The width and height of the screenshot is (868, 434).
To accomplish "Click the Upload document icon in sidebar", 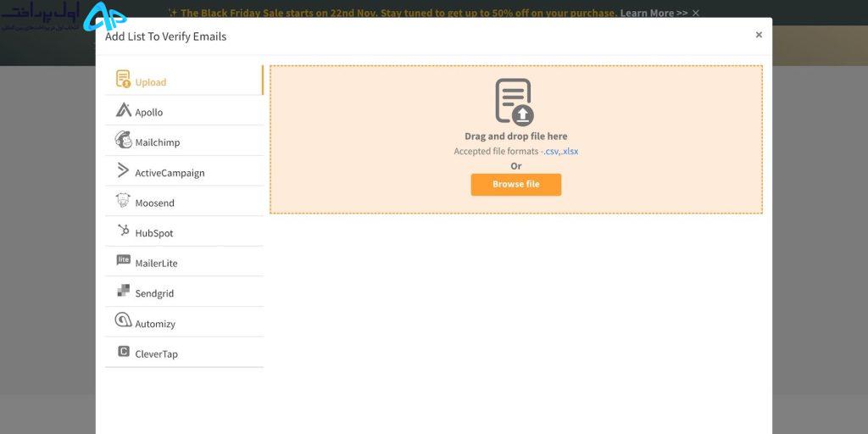I will (x=123, y=79).
